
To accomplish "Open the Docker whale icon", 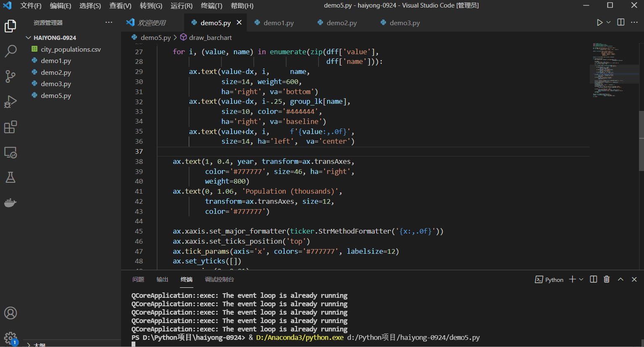I will [10, 202].
